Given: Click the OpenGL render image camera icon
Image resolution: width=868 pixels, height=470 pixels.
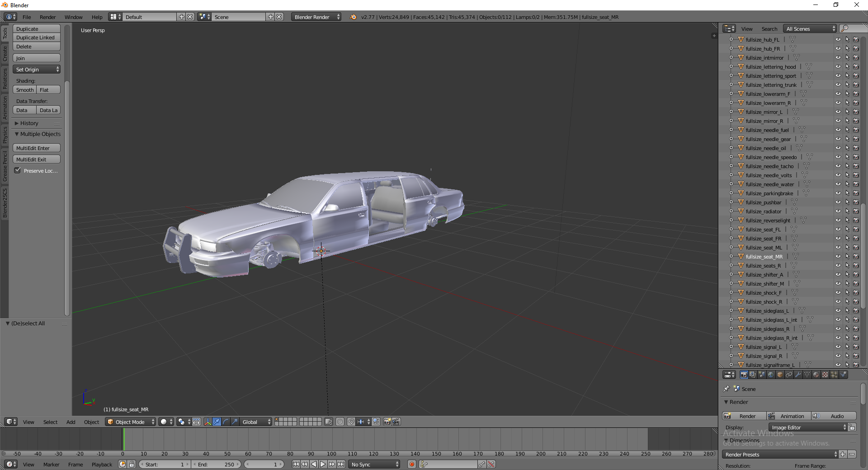Looking at the screenshot, I should 387,422.
